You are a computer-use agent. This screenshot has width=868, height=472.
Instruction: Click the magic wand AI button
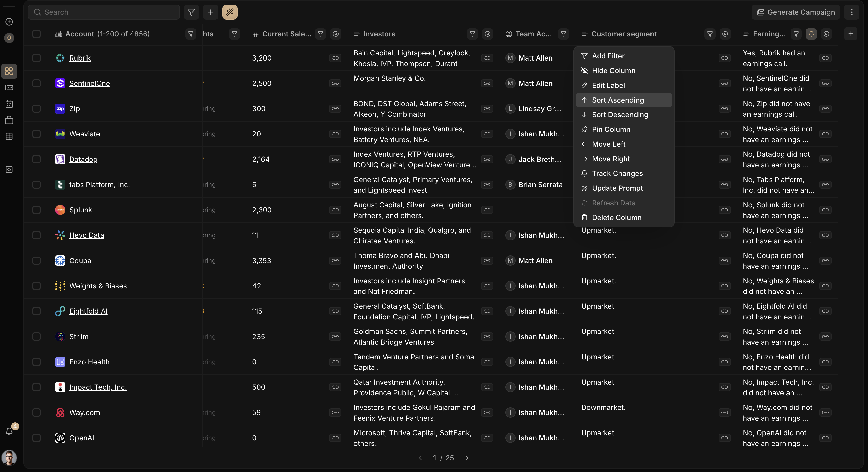(x=229, y=12)
